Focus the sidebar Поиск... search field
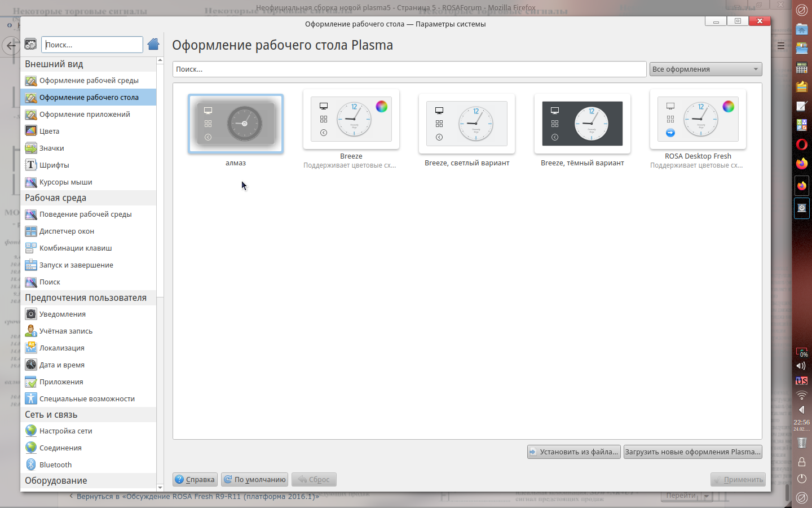The image size is (812, 508). (92, 45)
